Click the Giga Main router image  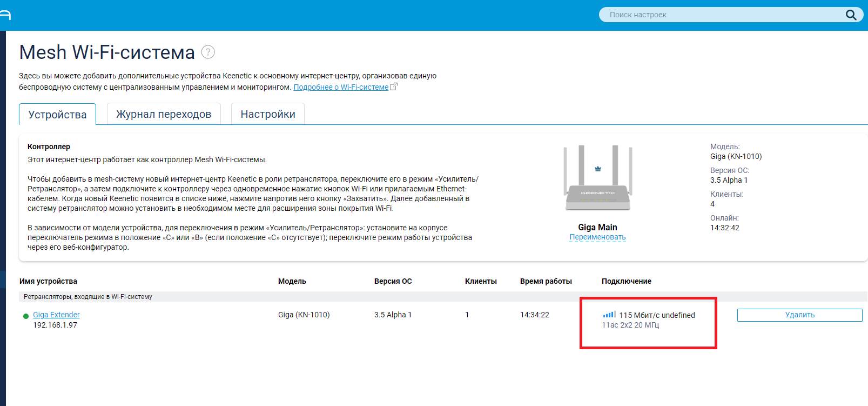coord(597,178)
